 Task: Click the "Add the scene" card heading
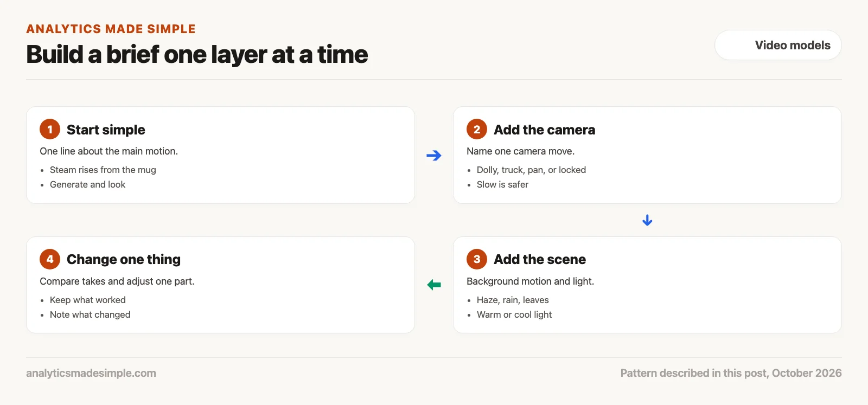point(540,259)
